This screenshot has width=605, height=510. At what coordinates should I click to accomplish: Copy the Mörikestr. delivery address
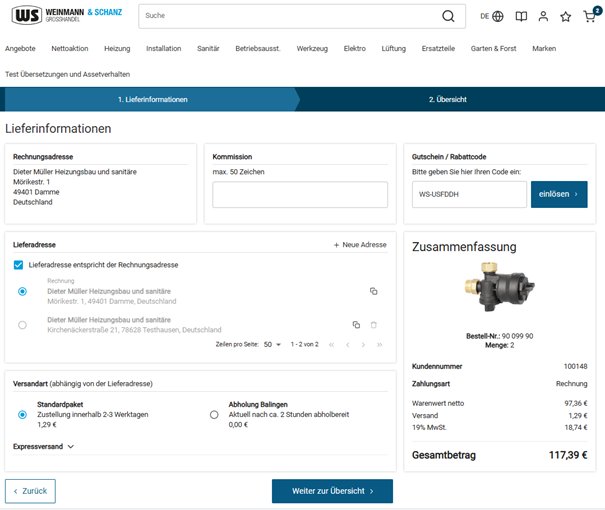click(374, 291)
